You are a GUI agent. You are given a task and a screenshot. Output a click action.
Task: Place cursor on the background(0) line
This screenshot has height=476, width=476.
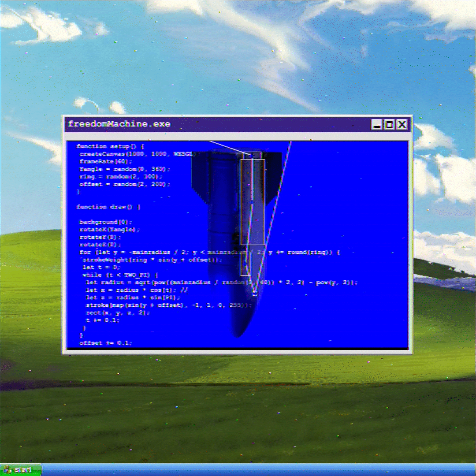[x=106, y=222]
